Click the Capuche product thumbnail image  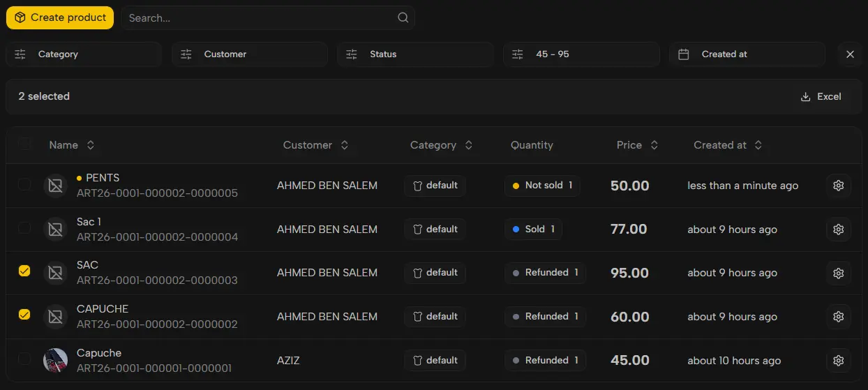point(55,361)
